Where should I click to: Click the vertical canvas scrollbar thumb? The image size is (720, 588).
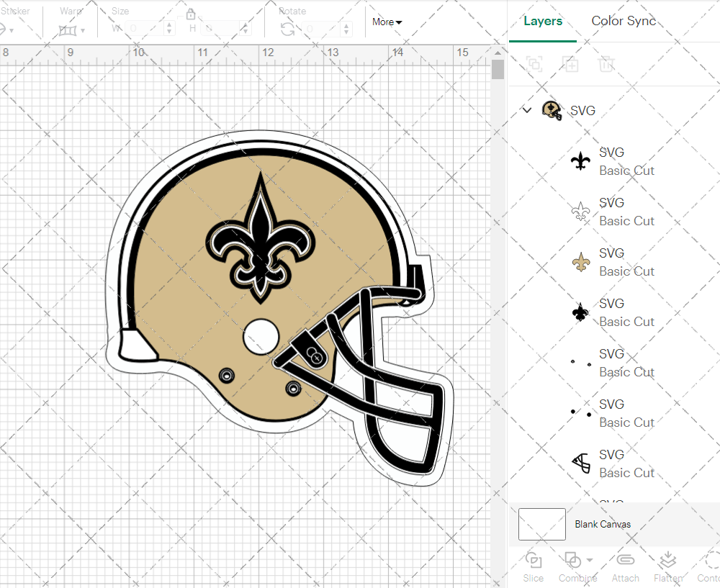coord(498,69)
